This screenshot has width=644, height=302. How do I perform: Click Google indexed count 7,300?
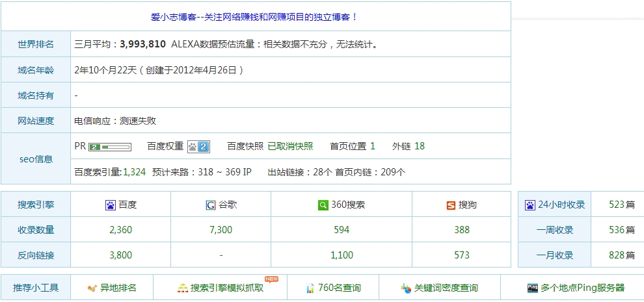(221, 230)
